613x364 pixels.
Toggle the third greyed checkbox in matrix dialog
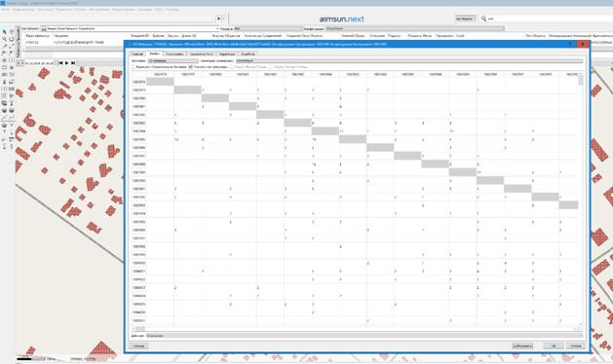pos(232,67)
